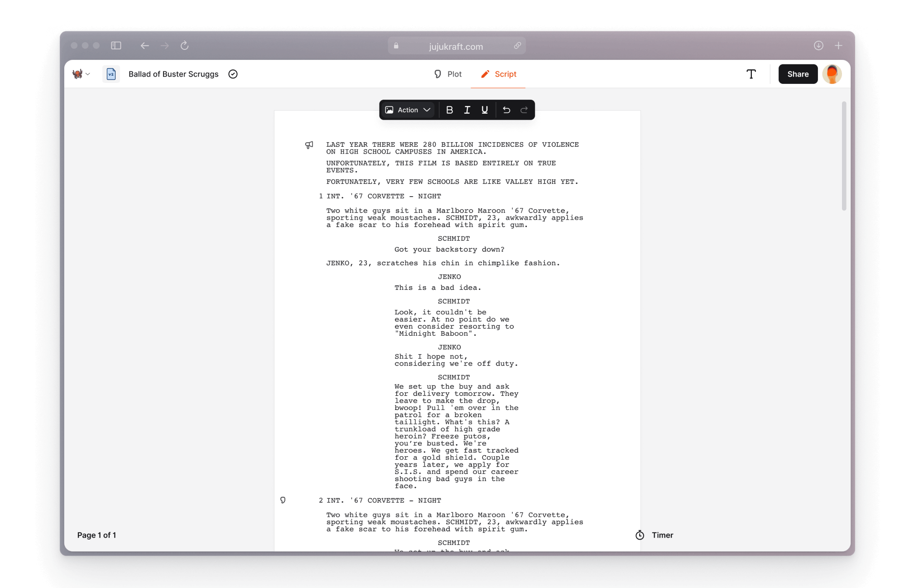
Task: Switch to the Plot tab
Action: [x=447, y=74]
